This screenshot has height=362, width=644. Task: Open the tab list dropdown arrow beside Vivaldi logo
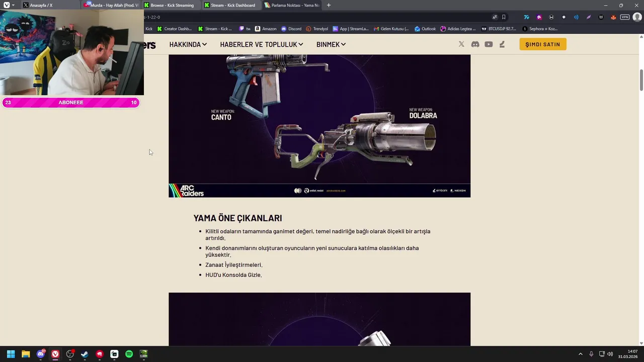13,5
